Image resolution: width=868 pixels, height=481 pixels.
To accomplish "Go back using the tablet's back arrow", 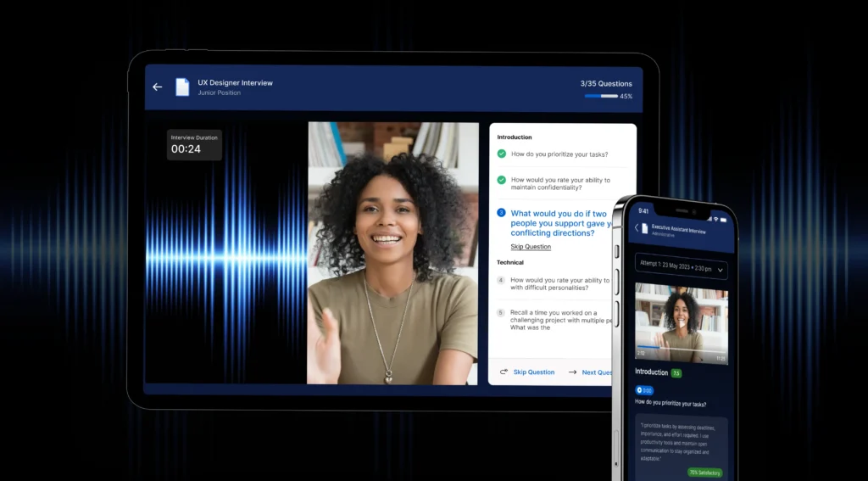I will (x=157, y=87).
